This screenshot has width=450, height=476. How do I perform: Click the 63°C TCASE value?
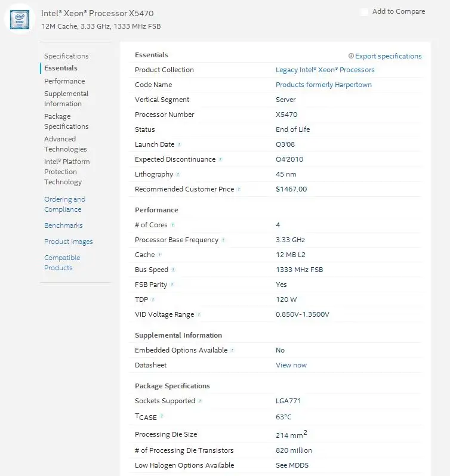[x=283, y=417]
